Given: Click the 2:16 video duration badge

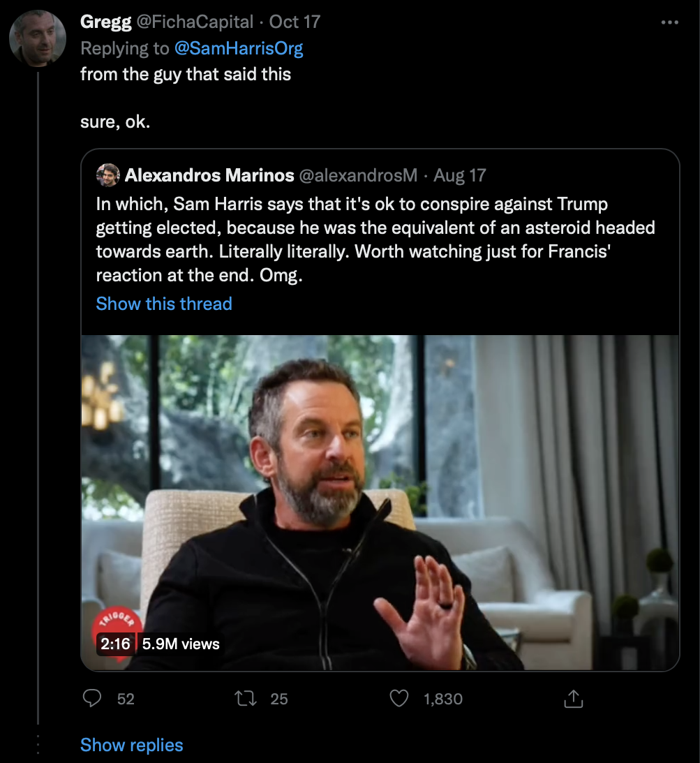Looking at the screenshot, I should point(115,644).
